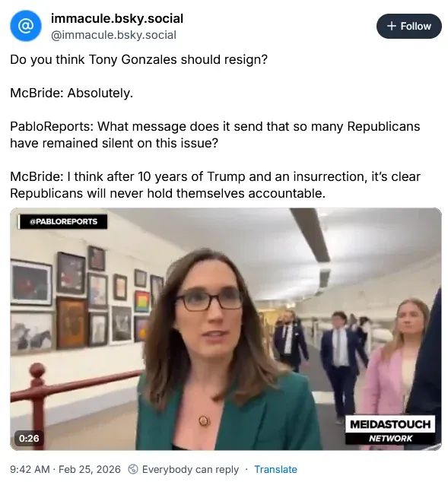
Task: Open the 'Everybody can reply' label
Action: click(x=190, y=469)
